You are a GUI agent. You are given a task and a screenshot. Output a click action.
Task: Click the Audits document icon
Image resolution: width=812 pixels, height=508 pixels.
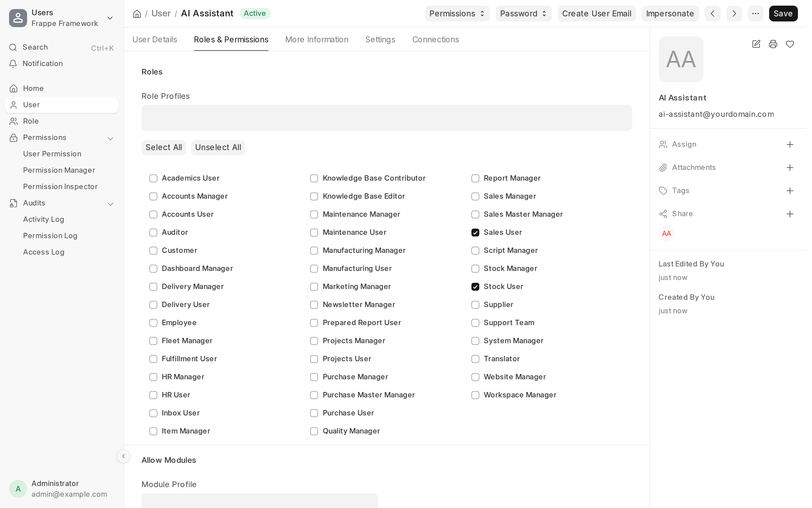coord(14,203)
